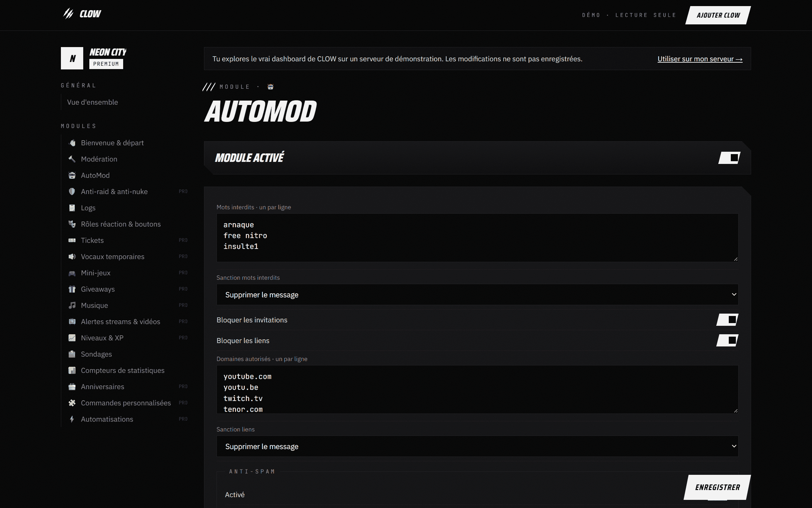Viewport: 812px width, 508px height.
Task: Click the waving hand icon beside Bienvenue & départ
Action: [72, 143]
